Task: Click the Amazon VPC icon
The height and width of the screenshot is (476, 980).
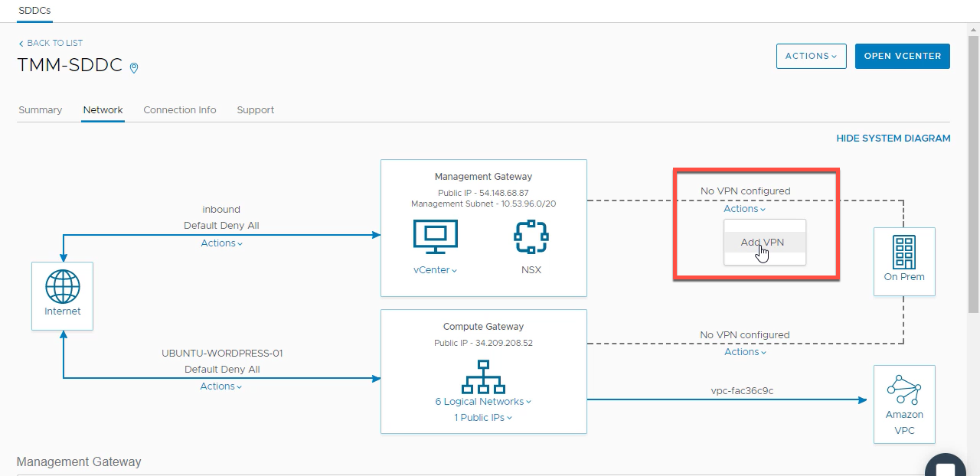Action: click(904, 389)
